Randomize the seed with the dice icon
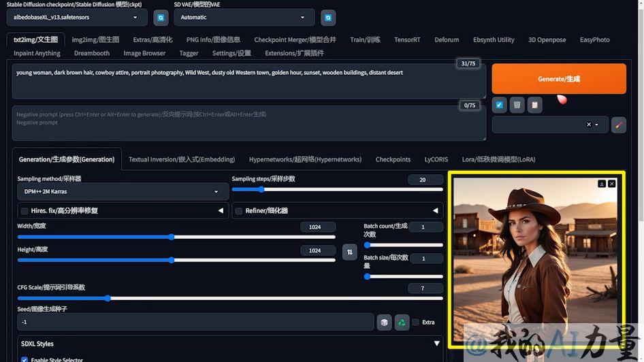 point(384,322)
